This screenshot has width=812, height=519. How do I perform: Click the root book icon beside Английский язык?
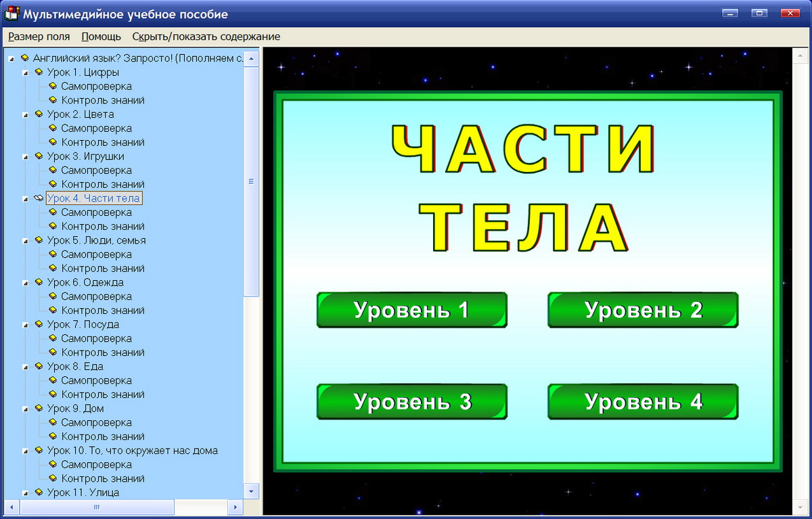click(24, 58)
